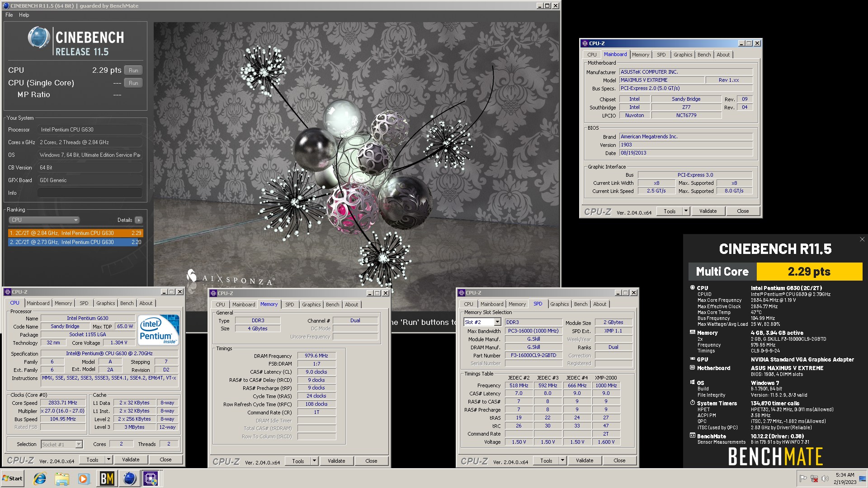Click the Memory section icon in BenchMate panel

coord(692,333)
